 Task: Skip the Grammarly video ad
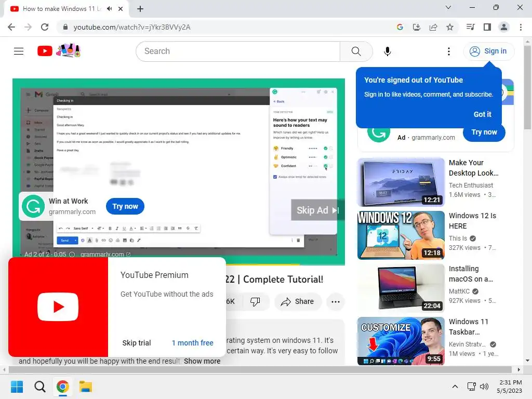point(317,210)
